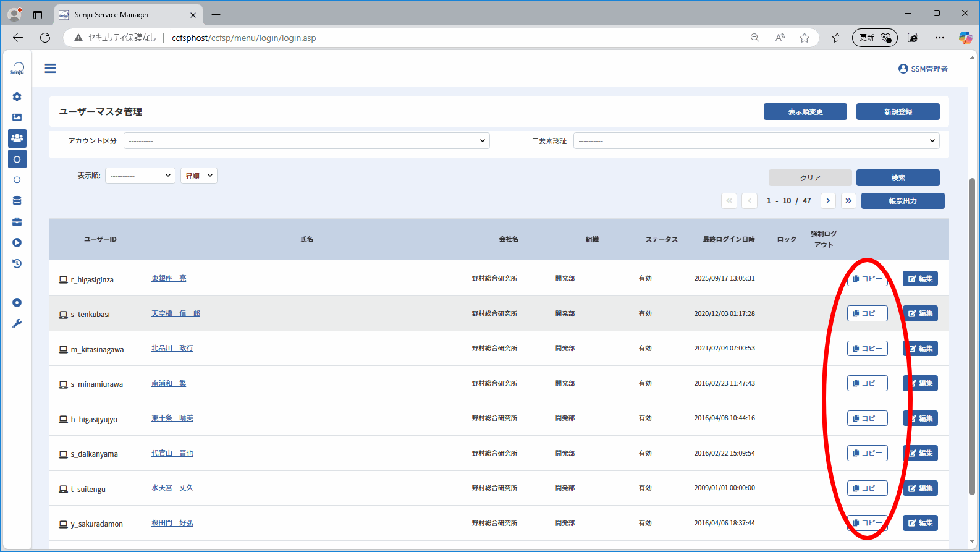
Task: Open the image sidebar icon
Action: pyautogui.click(x=17, y=117)
